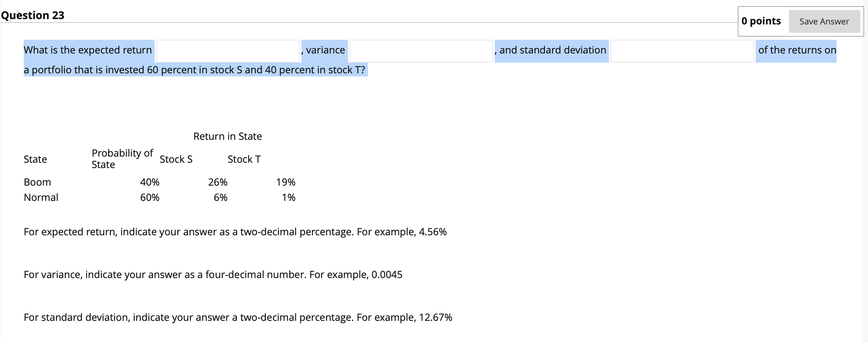Image resolution: width=868 pixels, height=343 pixels.
Task: Select the 26% Stock S return value
Action: (217, 182)
